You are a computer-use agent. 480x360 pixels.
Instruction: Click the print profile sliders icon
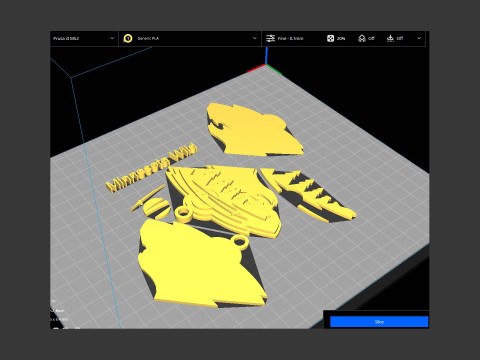coord(270,38)
